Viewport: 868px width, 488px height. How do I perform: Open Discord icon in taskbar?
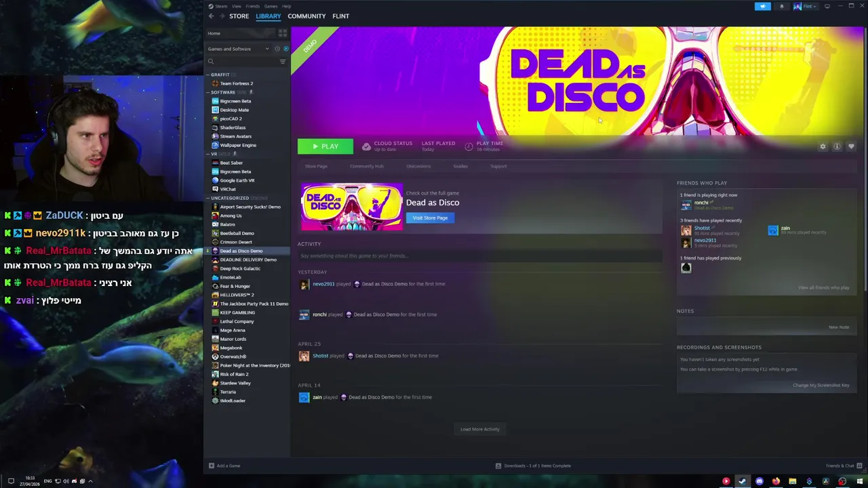pos(759,482)
